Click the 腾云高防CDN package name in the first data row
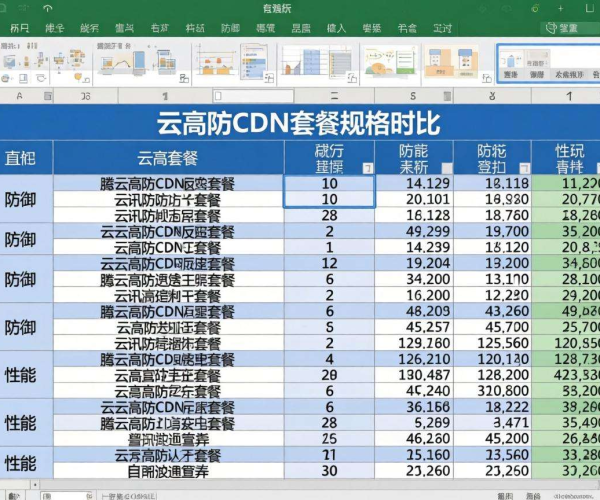The height and width of the screenshot is (500, 600). [x=168, y=184]
